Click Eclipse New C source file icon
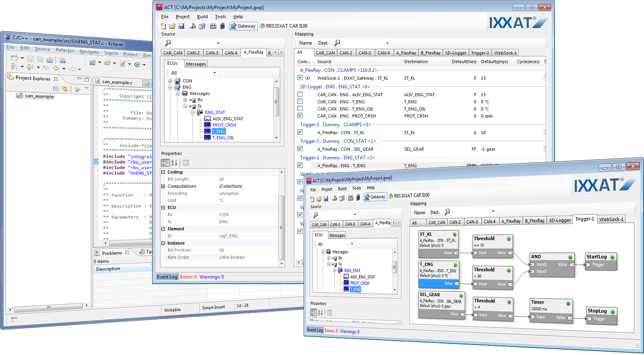The width and height of the screenshot is (644, 355). point(123,64)
